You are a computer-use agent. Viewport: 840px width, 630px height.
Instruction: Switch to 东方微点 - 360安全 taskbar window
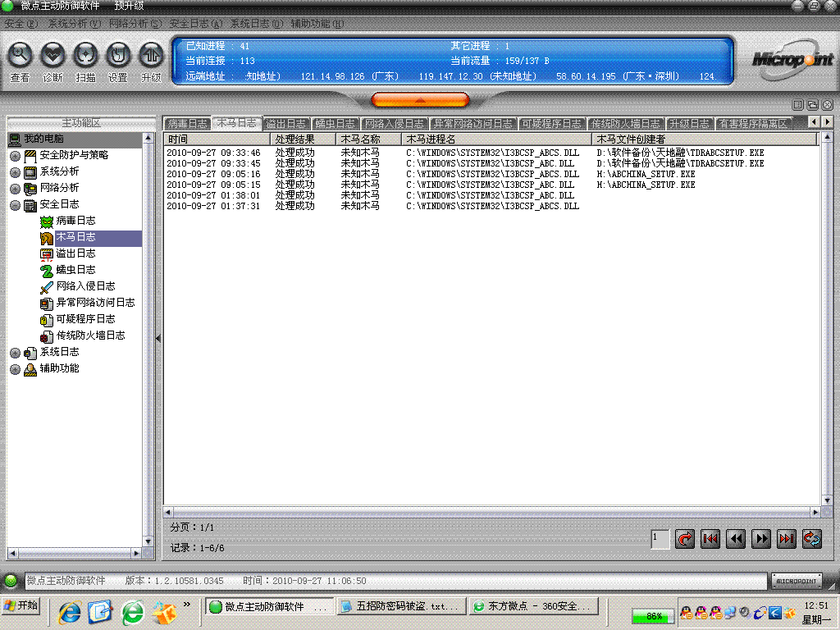click(535, 606)
